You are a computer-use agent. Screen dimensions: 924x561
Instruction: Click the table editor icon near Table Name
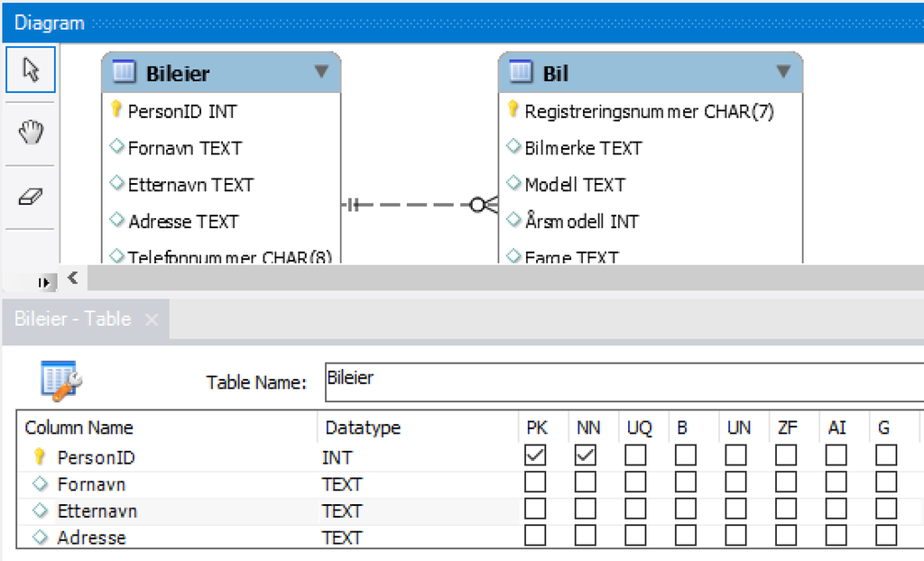[61, 381]
